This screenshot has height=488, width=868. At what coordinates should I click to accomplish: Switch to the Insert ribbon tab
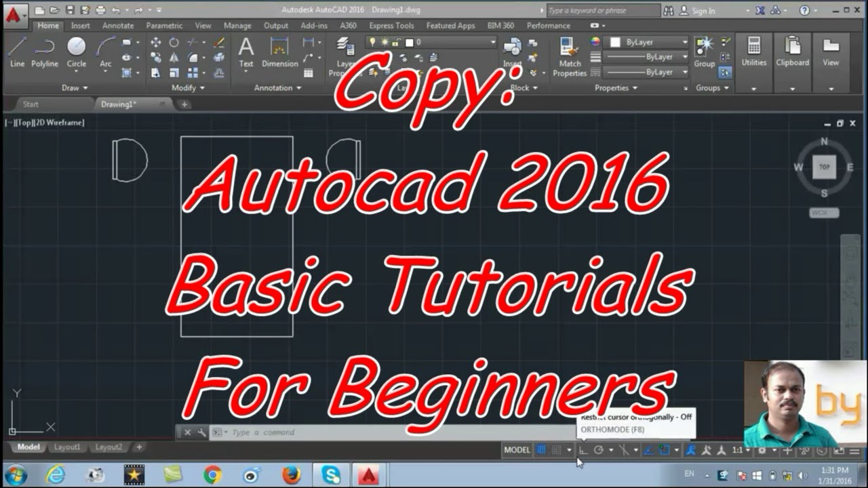(80, 26)
